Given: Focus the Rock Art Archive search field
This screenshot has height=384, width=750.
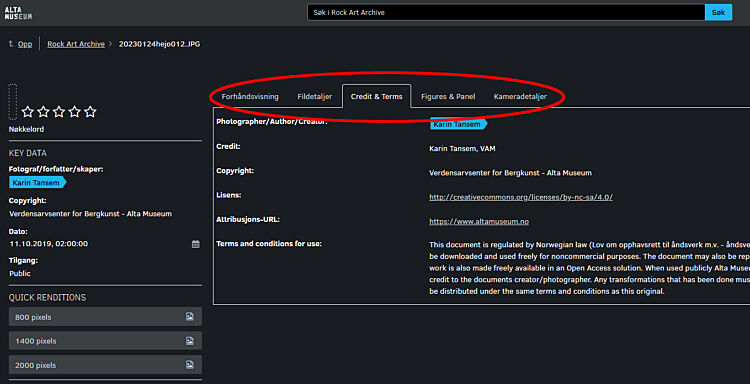Looking at the screenshot, I should [506, 12].
